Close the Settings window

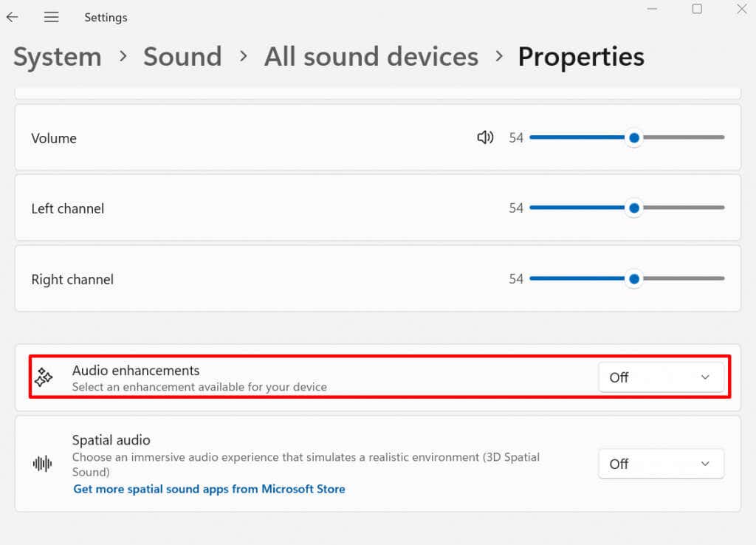click(x=742, y=9)
